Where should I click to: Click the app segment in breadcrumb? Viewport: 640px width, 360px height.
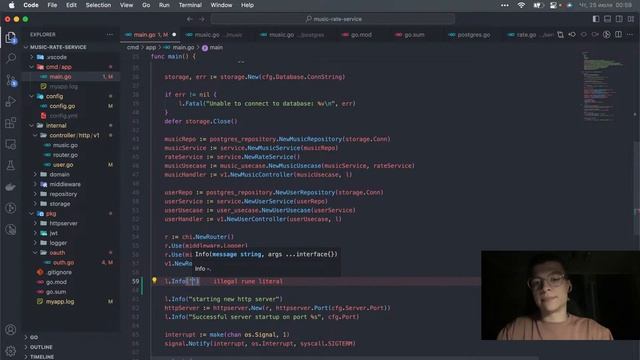[x=151, y=47]
